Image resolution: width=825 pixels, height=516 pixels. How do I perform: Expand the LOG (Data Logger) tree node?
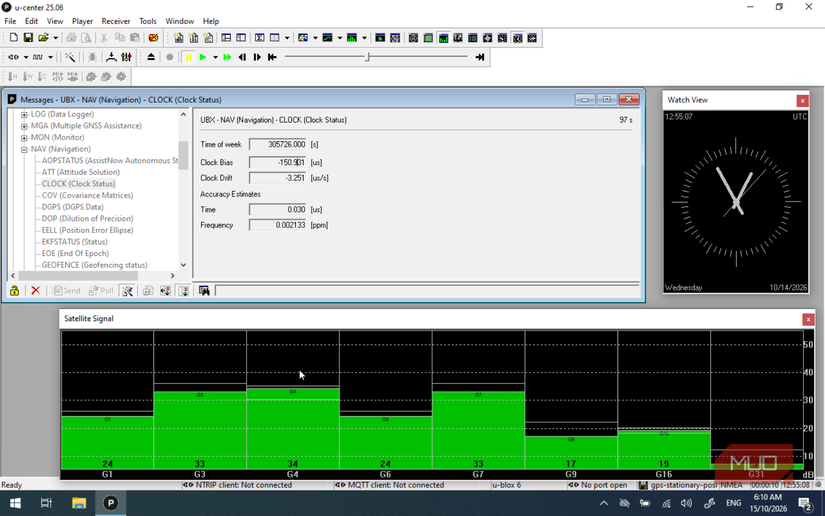[x=24, y=114]
